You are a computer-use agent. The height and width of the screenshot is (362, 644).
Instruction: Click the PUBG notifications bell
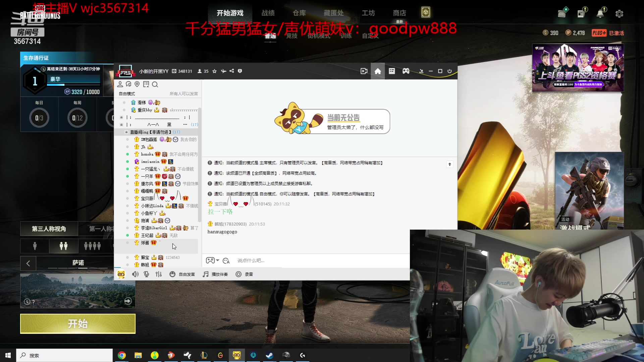pos(600,14)
